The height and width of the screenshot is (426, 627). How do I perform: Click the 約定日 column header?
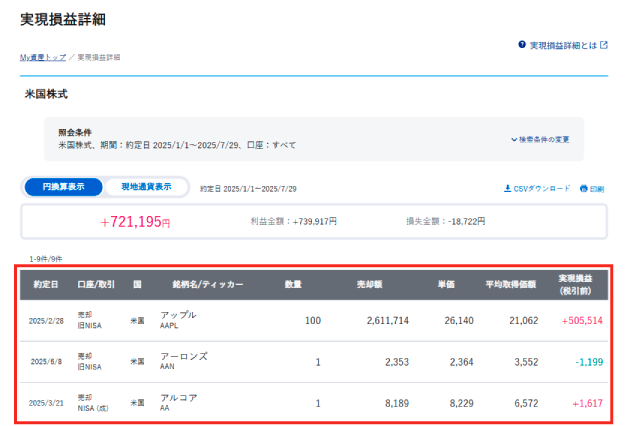pos(45,284)
